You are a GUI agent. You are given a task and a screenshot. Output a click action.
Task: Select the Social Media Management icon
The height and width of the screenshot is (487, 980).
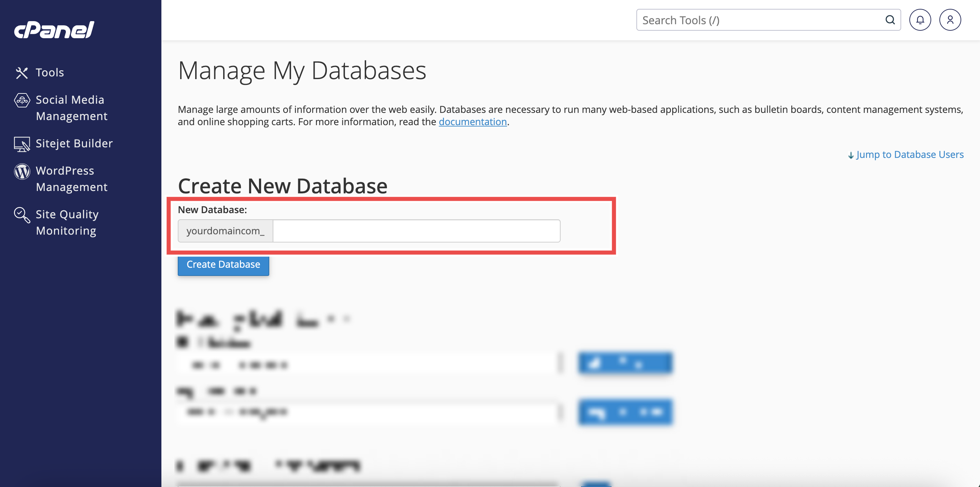[22, 100]
